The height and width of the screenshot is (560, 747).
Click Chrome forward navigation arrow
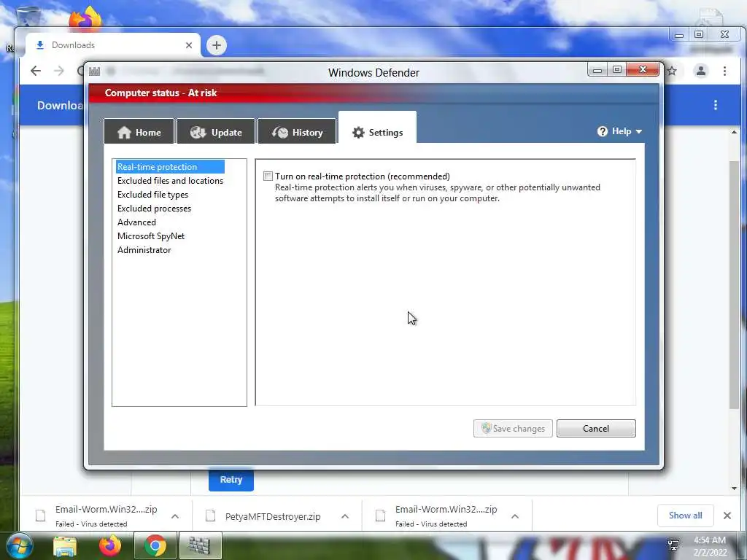click(58, 71)
